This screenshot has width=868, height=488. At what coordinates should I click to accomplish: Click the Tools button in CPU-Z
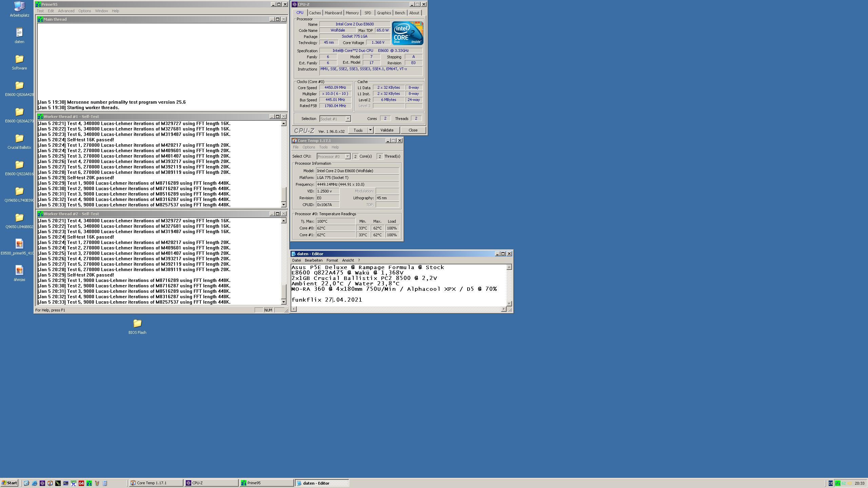358,130
